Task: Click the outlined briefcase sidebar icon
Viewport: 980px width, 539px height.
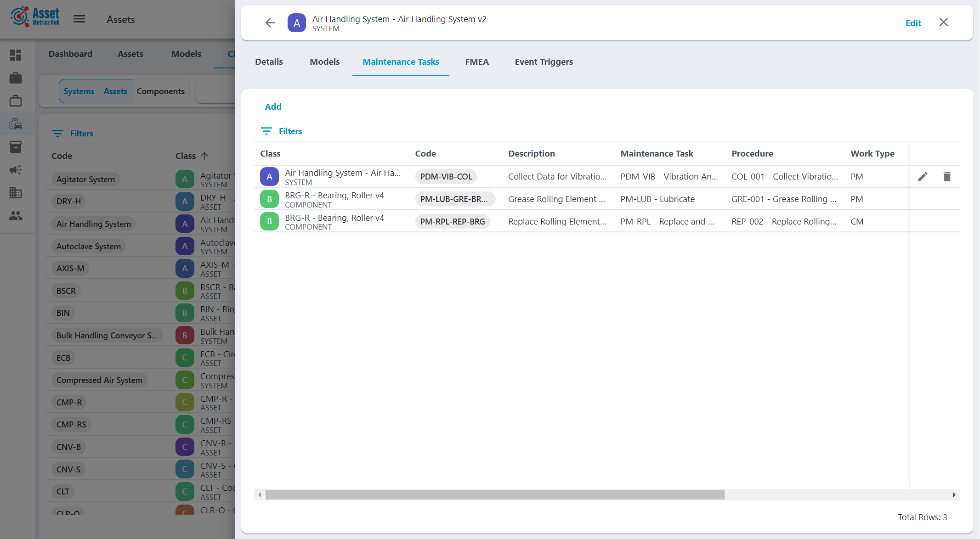Action: (x=16, y=101)
